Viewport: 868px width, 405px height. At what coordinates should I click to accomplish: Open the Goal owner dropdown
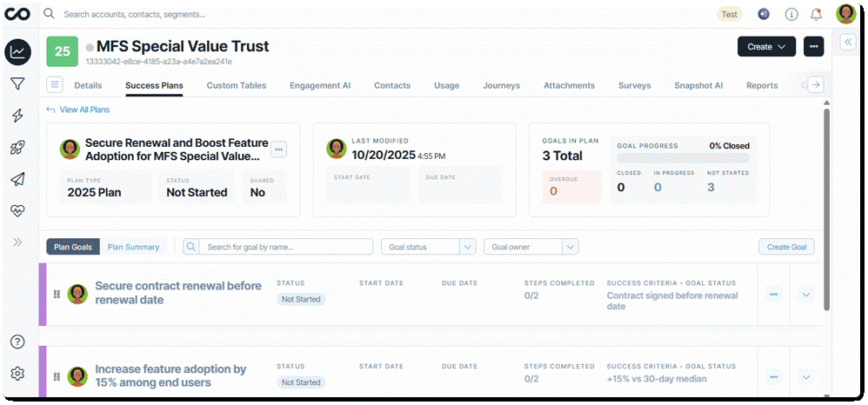tap(531, 247)
